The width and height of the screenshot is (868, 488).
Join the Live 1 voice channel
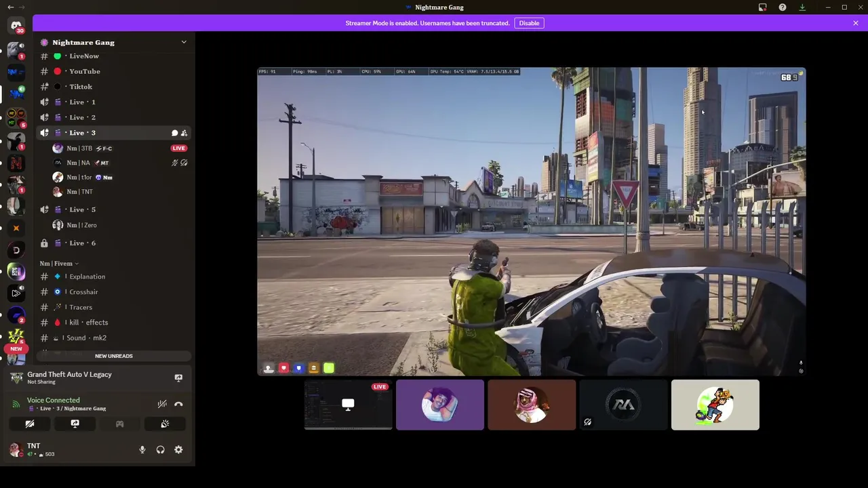coord(113,102)
